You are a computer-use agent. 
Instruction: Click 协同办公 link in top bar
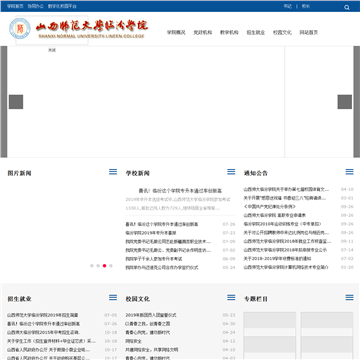point(36,6)
